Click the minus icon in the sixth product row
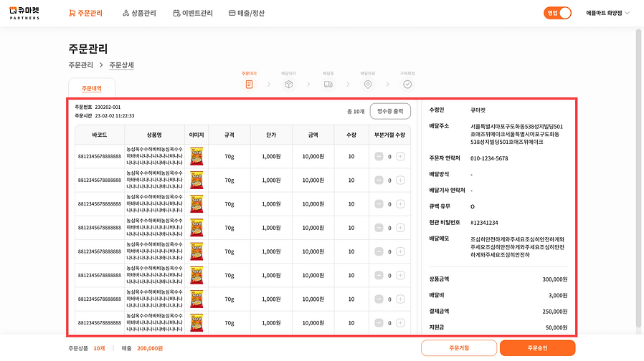 (x=379, y=275)
